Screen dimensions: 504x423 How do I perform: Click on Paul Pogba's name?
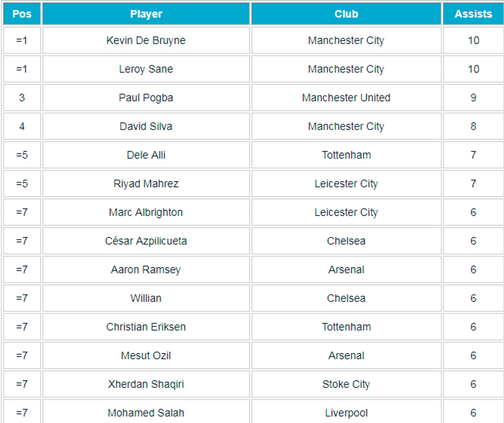point(146,98)
